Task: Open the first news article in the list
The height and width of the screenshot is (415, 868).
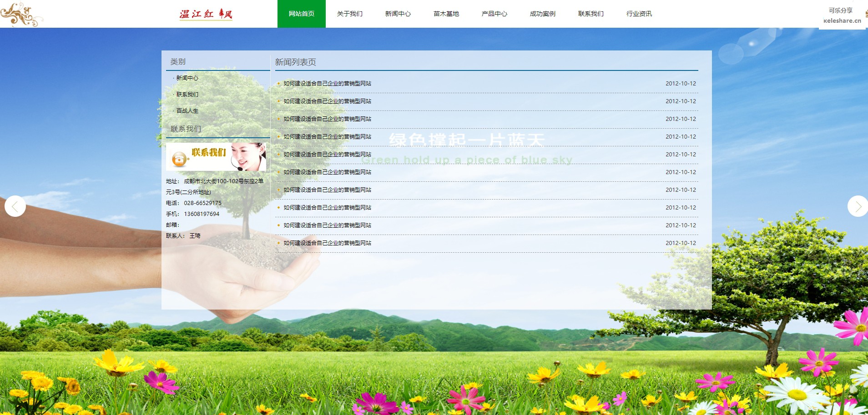Action: (x=327, y=84)
